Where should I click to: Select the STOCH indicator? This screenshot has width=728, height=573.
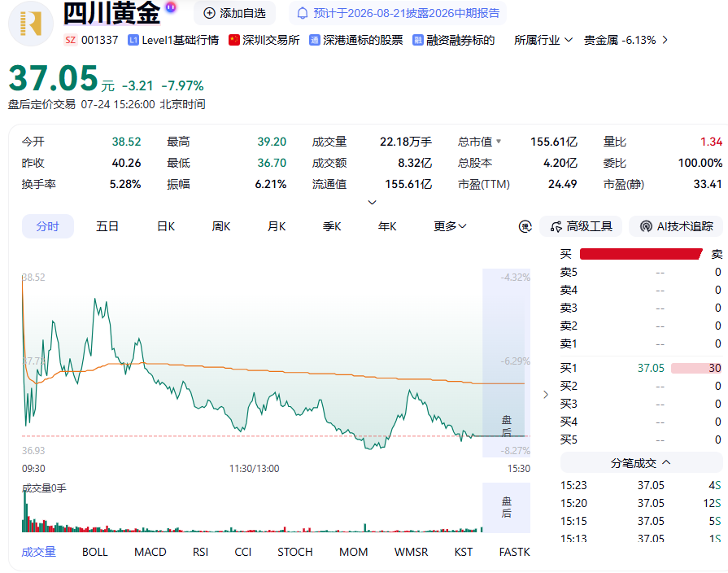(x=294, y=552)
